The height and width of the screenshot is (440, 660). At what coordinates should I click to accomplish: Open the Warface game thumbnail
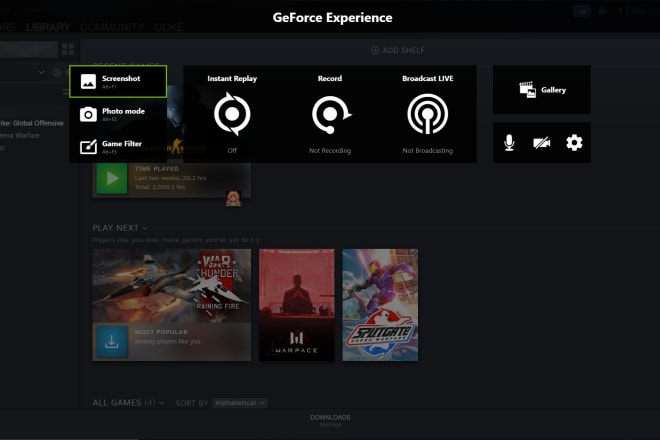(297, 305)
